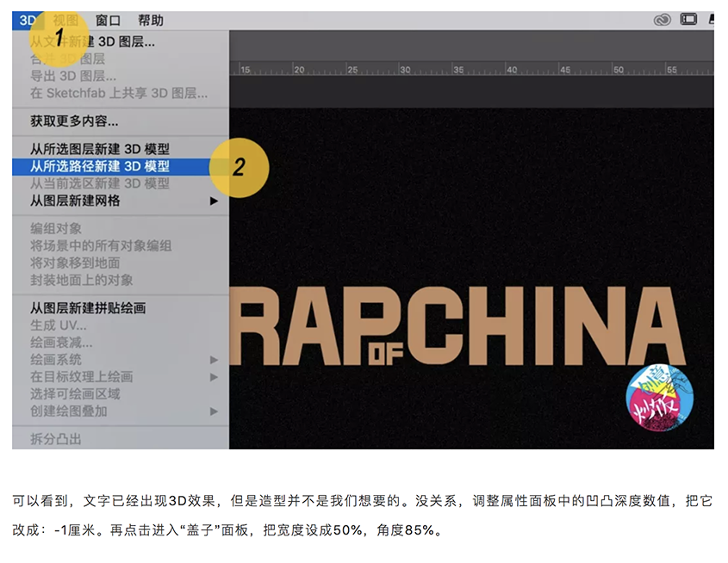Open the 3D menu in menu bar

[28, 21]
